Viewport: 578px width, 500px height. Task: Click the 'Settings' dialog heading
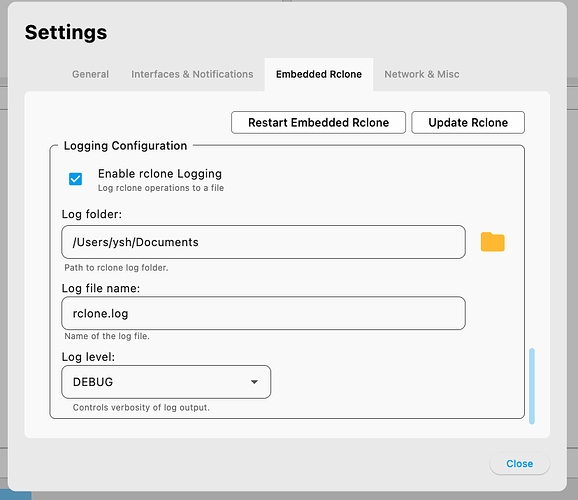[x=66, y=32]
